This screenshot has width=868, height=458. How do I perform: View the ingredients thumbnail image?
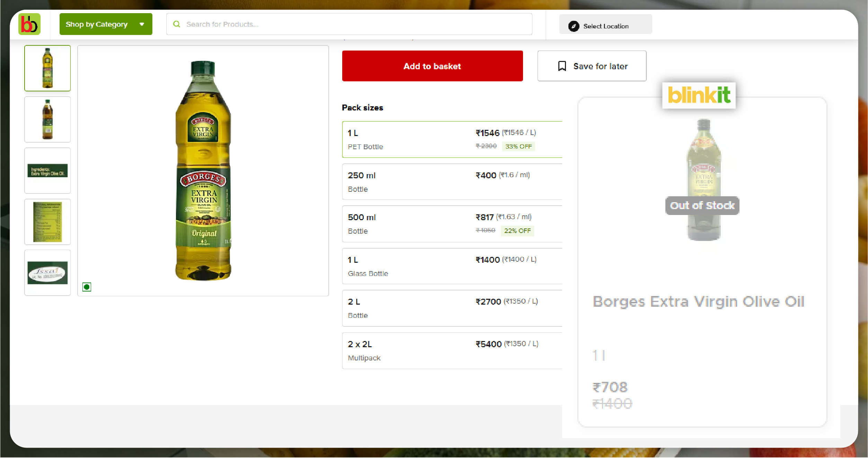click(47, 171)
